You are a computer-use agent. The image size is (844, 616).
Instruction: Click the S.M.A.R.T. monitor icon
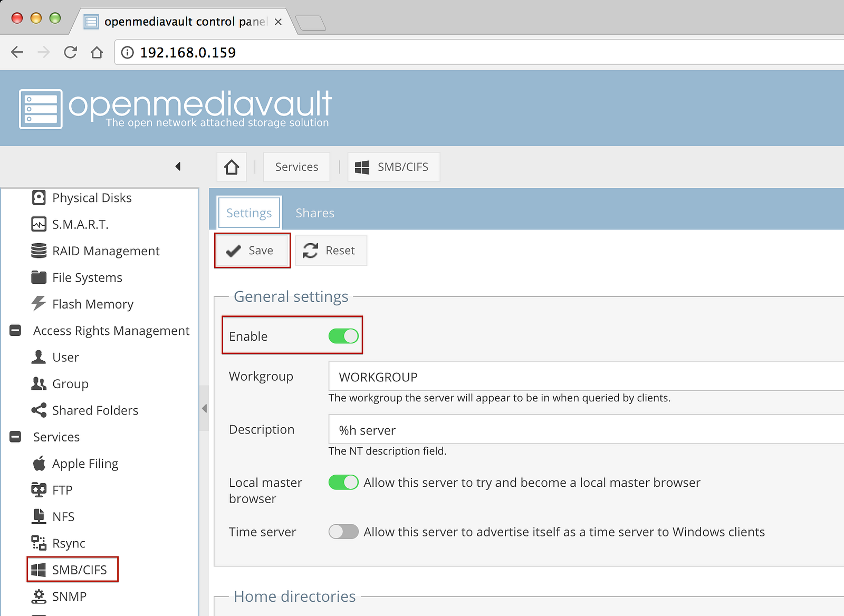[x=39, y=224]
